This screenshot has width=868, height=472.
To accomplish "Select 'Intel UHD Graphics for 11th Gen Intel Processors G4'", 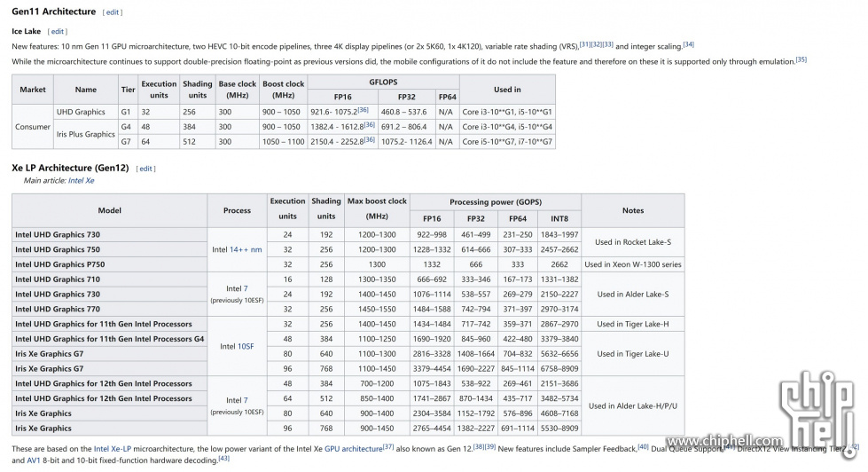I will coord(110,339).
